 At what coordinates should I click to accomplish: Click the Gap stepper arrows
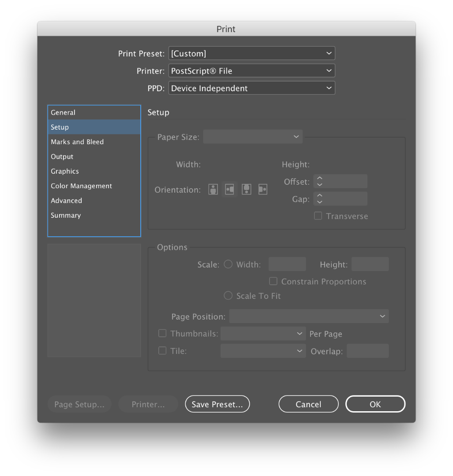coord(320,199)
